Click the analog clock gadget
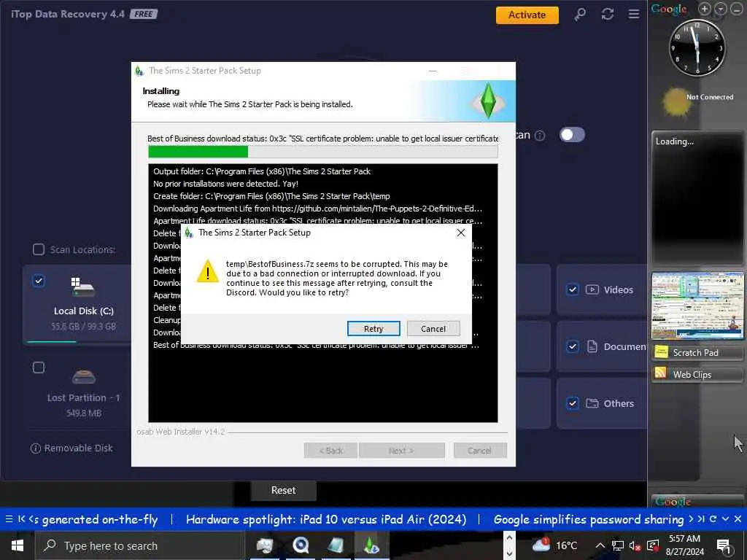This screenshot has height=560, width=747. tap(697, 47)
